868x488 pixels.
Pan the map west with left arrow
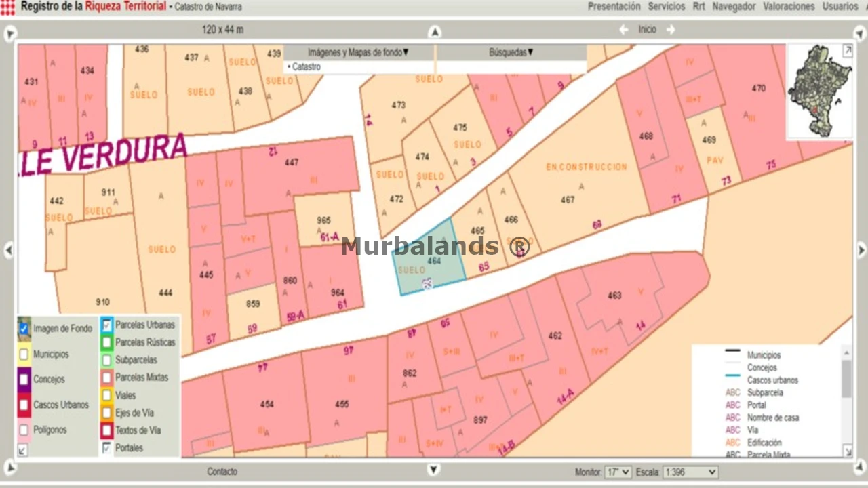click(x=9, y=251)
